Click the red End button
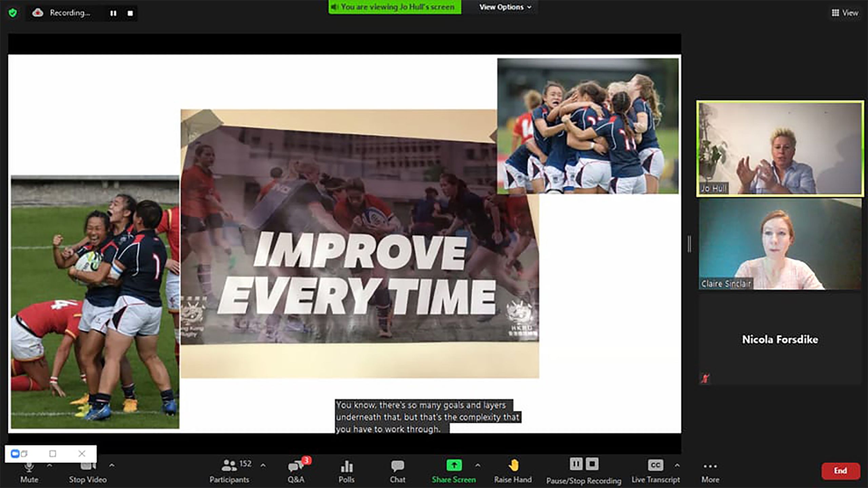This screenshot has height=488, width=868. coord(840,471)
